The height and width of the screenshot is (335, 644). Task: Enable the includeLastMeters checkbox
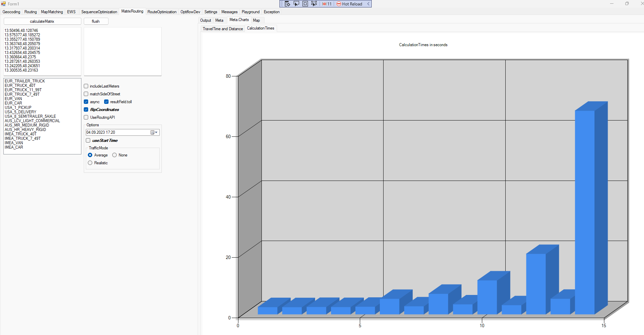[x=86, y=86]
